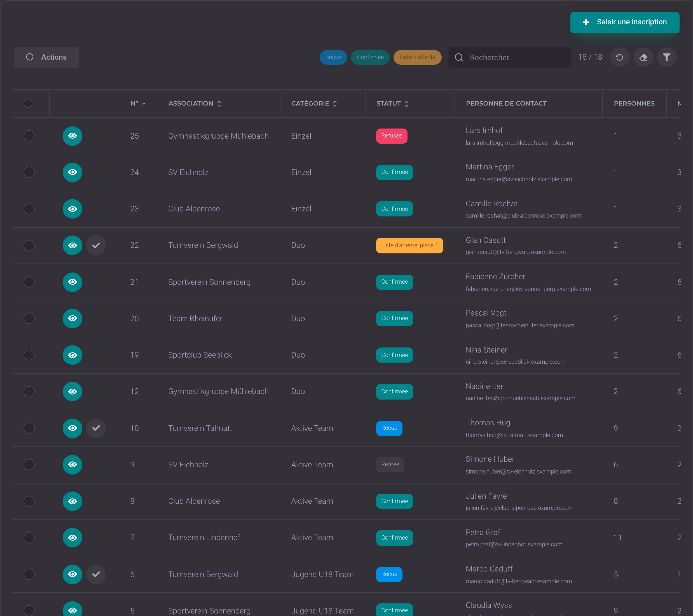View registration 10 Turnverein Talmatt eye icon
The image size is (693, 616).
coord(72,428)
